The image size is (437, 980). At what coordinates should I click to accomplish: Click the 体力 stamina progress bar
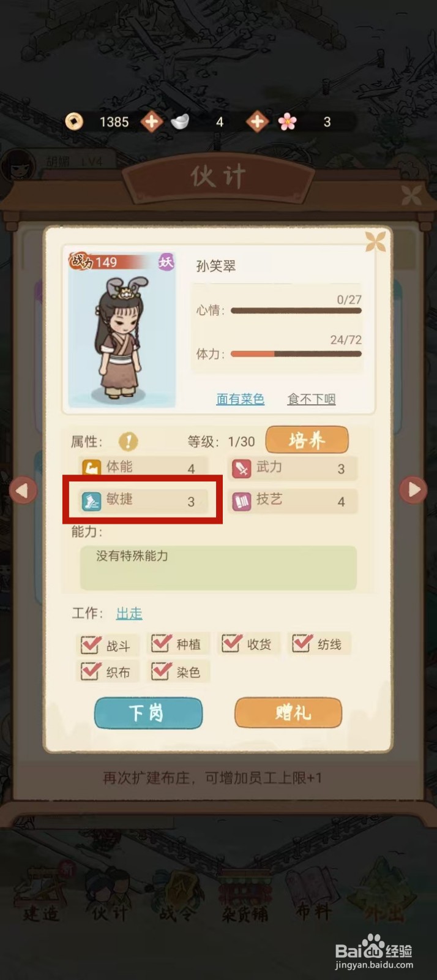tap(296, 354)
